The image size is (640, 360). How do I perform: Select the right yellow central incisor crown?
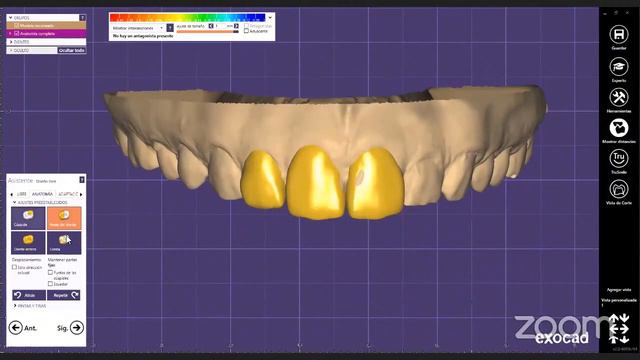tap(375, 183)
